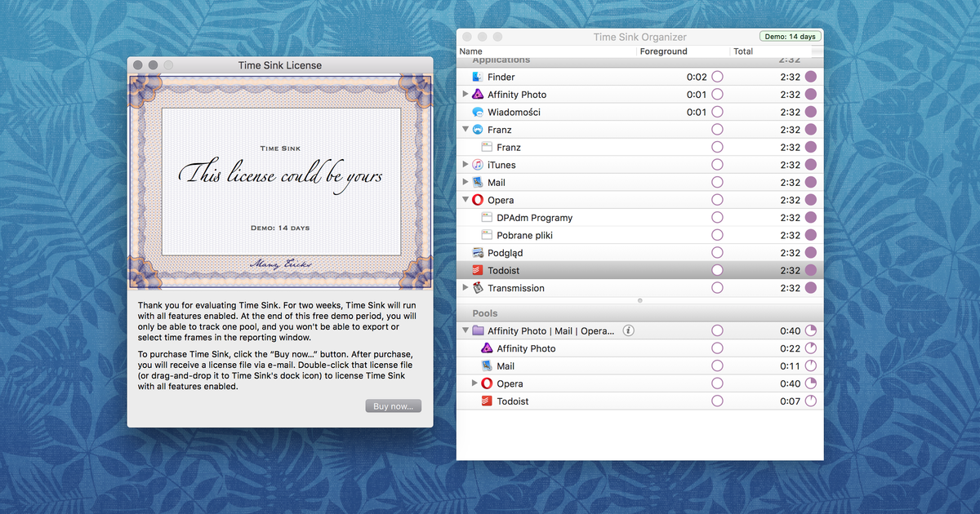The height and width of the screenshot is (514, 980).
Task: Expand the Affinity Photo row under Applications
Action: 465,95
